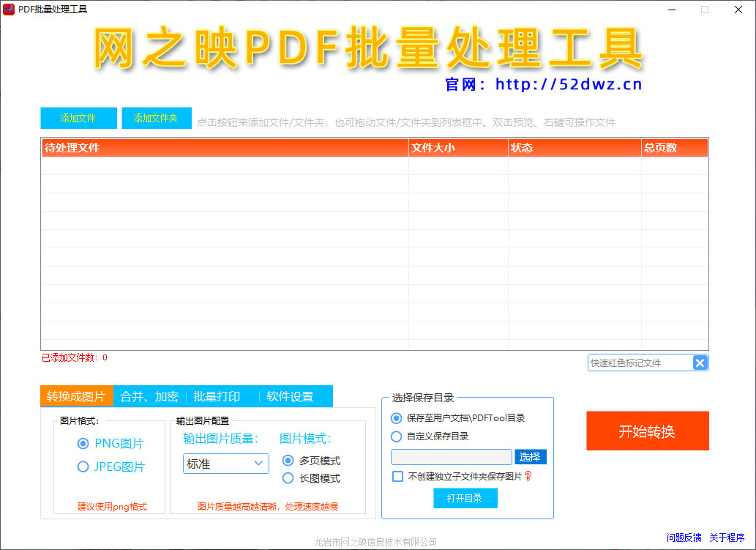The width and height of the screenshot is (756, 550).
Task: Click 选择 to pick save directory
Action: tap(531, 457)
